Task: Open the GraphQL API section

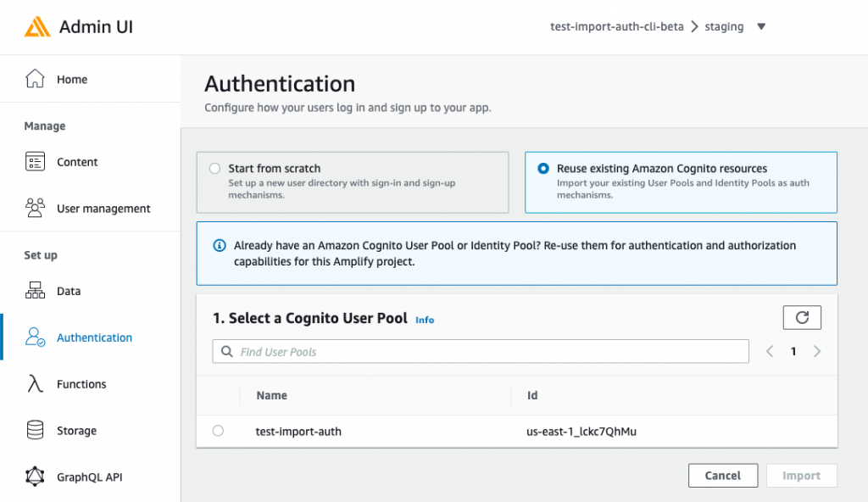Action: click(x=37, y=477)
